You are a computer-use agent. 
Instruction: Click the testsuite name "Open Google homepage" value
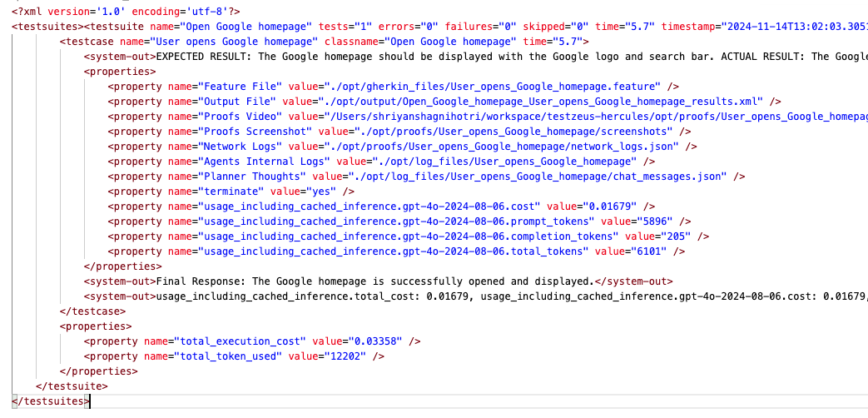[246, 26]
